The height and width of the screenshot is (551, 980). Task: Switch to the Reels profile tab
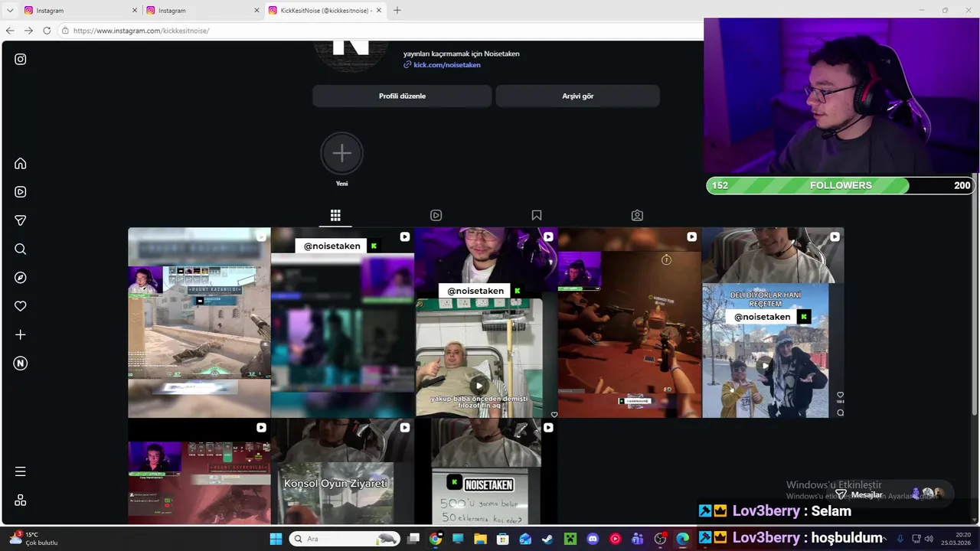[436, 216]
